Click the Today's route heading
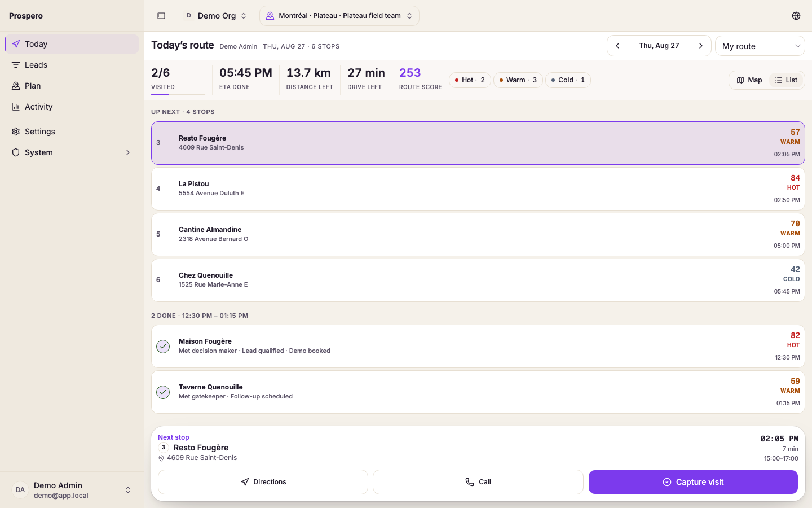This screenshot has width=812, height=508. pyautogui.click(x=183, y=45)
